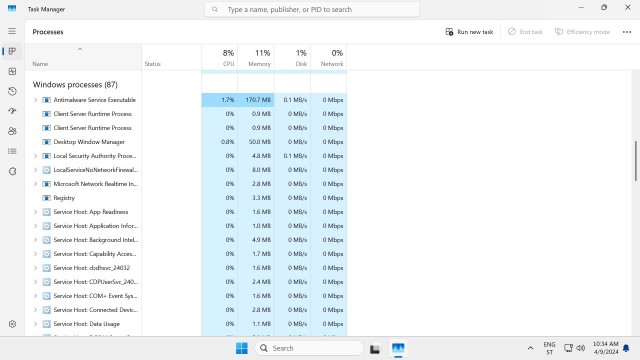This screenshot has height=360, width=640.
Task: Expand Local Security Authority Process row
Action: tap(36, 156)
